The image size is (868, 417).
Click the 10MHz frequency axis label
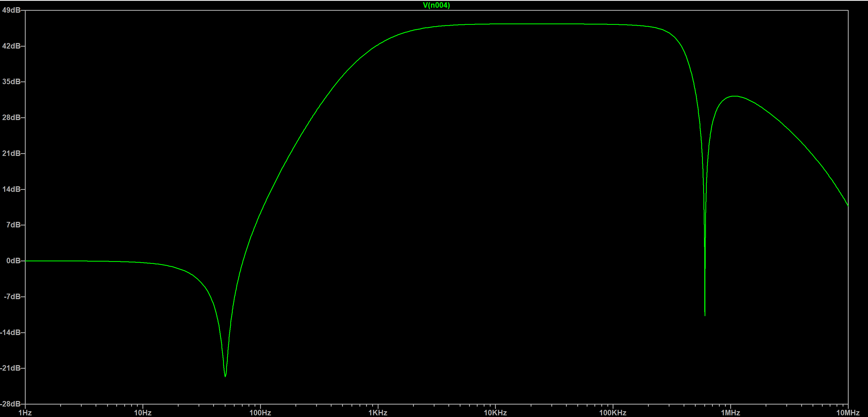pos(848,413)
